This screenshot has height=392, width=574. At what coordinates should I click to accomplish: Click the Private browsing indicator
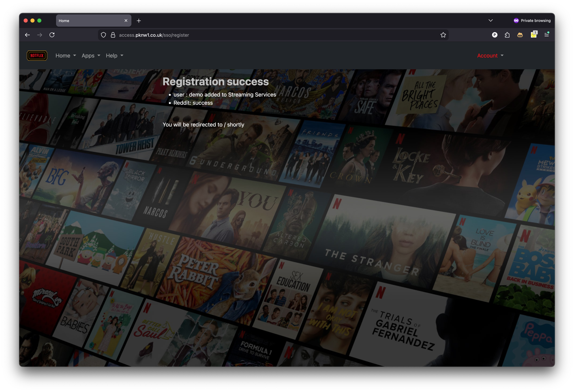point(532,20)
